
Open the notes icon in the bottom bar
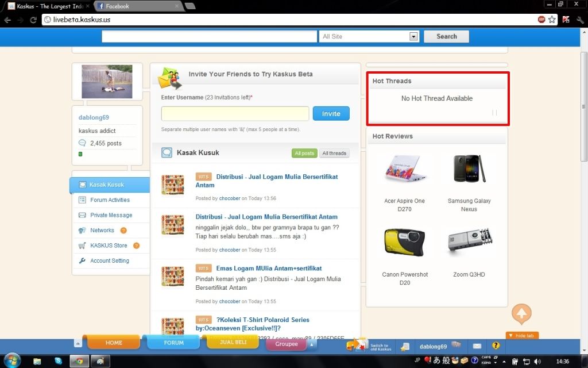(x=405, y=347)
